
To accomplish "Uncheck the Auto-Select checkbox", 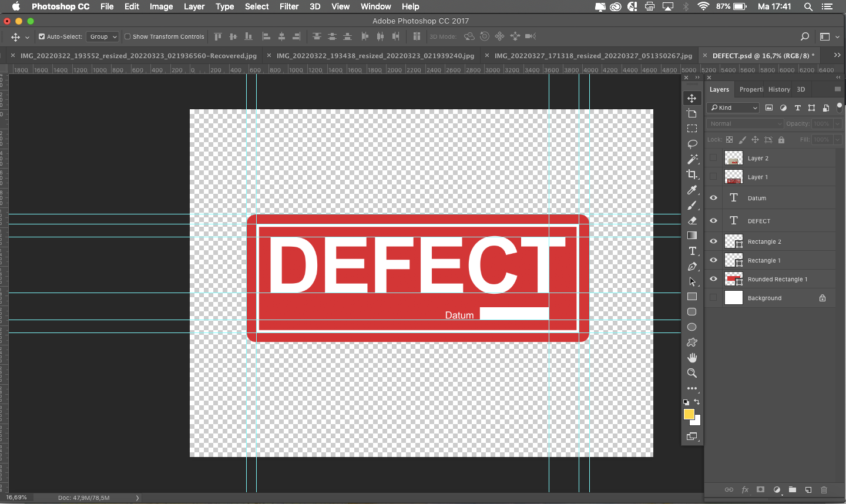I will (x=42, y=36).
